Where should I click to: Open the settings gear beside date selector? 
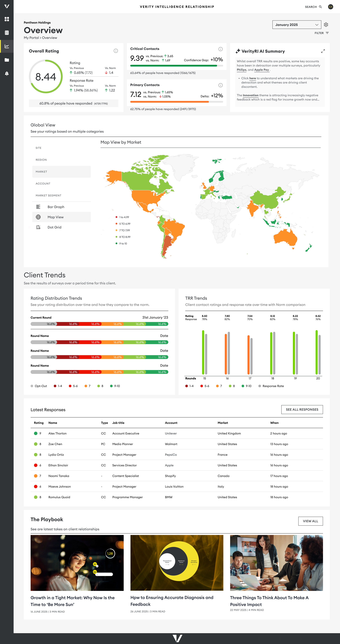(x=326, y=25)
